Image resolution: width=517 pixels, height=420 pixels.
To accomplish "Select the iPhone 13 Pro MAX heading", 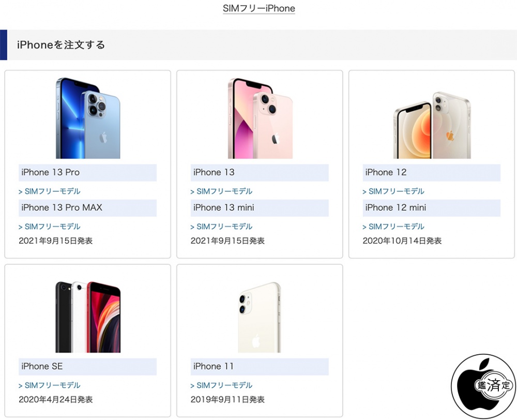I will coord(88,208).
